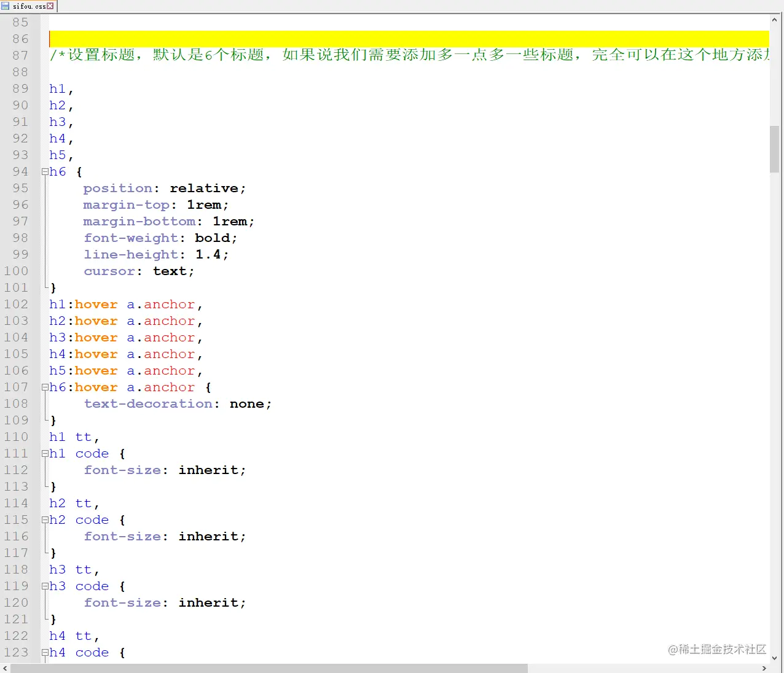Collapse the h6:hover a.anchor block at line 107

pos(45,387)
